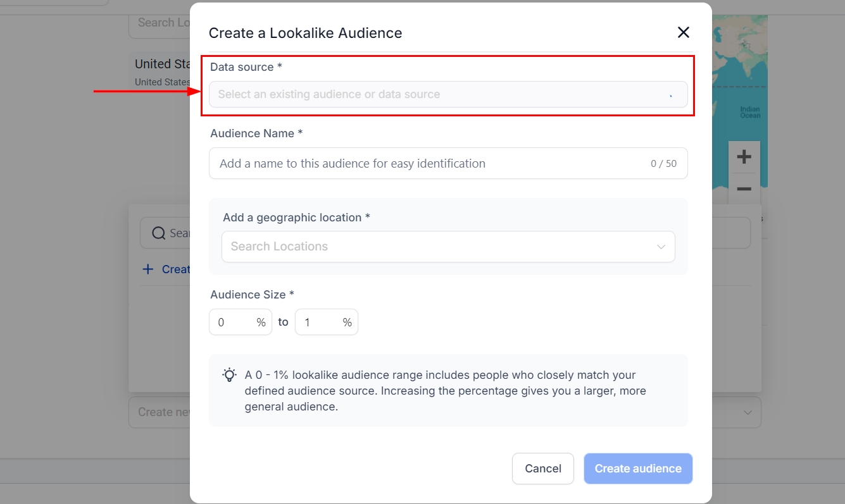845x504 pixels.
Task: Click the minimum audience size percent field
Action: click(234, 323)
